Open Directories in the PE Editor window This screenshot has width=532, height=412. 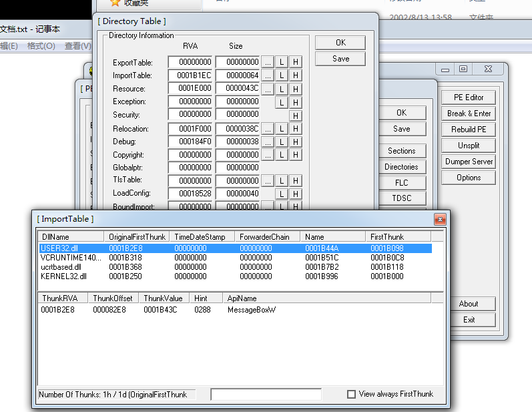[x=401, y=167]
